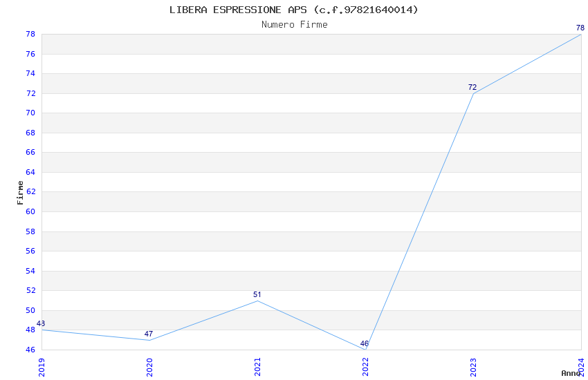Click the y-axis tick value 70
Viewport: 588px width, 380px height.
(30, 113)
